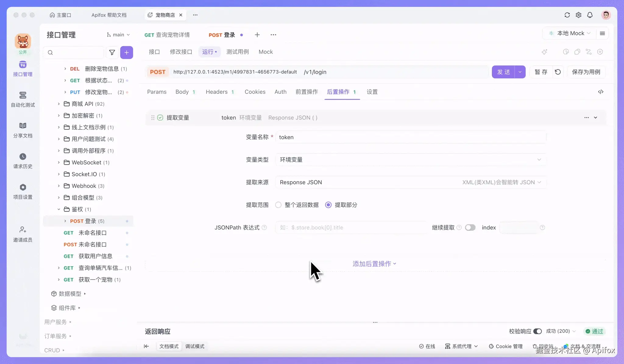The height and width of the screenshot is (364, 624).
Task: Select the 整个返回数据 radio option
Action: click(x=278, y=205)
